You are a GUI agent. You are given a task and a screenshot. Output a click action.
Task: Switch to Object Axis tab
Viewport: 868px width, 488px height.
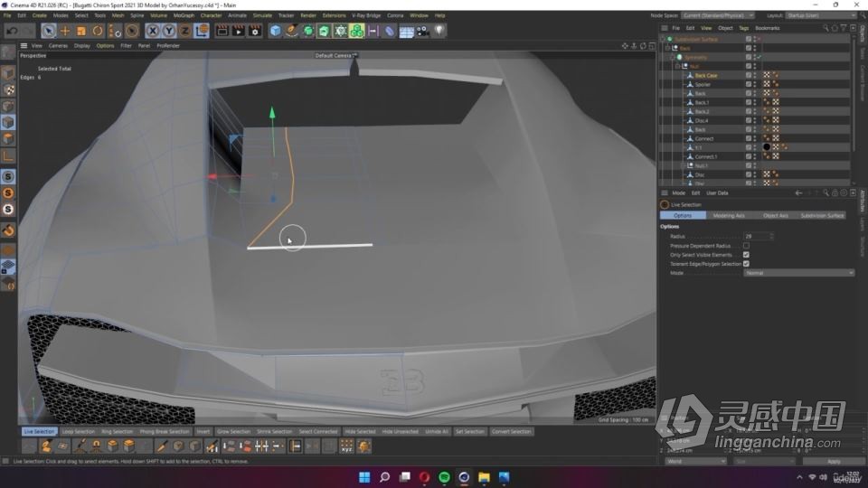pos(775,215)
